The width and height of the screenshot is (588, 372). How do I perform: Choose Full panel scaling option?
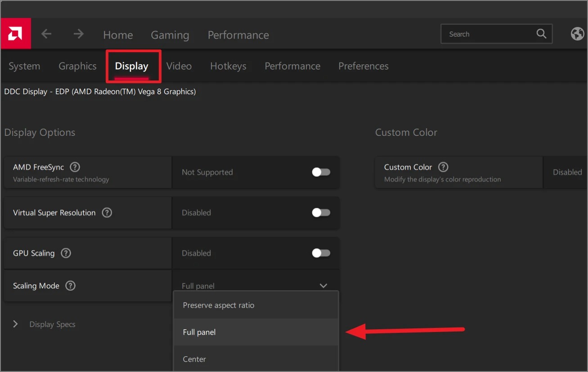[x=256, y=332]
